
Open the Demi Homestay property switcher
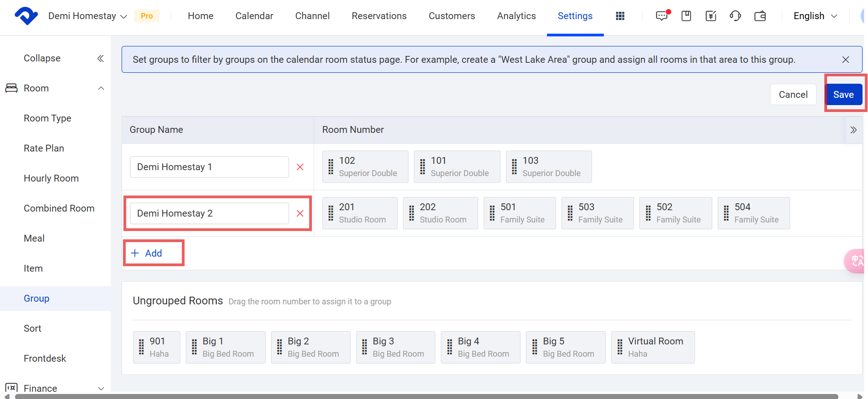pos(87,16)
